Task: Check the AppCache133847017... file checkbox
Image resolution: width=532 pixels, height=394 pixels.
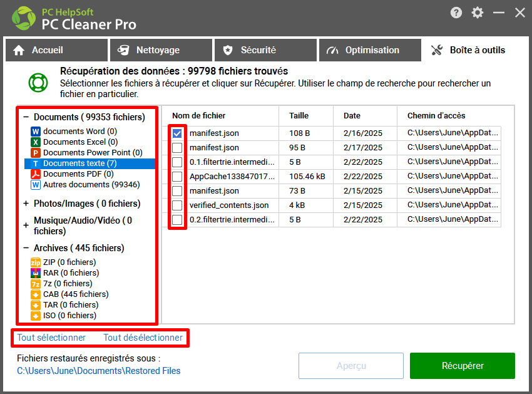Action: (x=177, y=177)
